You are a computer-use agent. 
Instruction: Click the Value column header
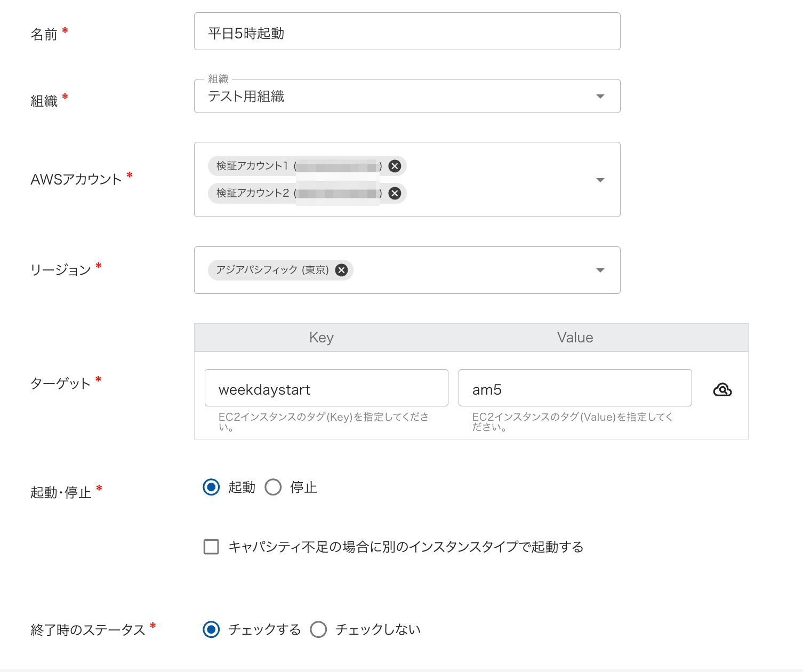(575, 338)
